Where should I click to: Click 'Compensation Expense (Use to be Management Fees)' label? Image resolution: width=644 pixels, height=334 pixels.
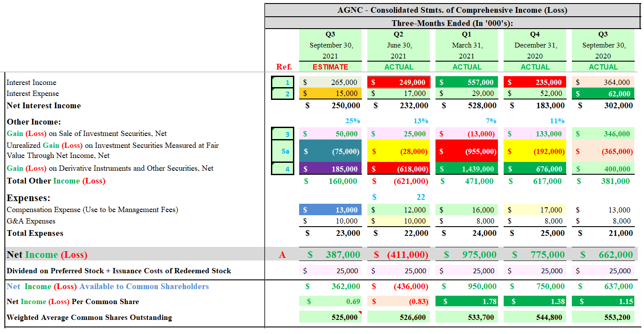(x=92, y=210)
